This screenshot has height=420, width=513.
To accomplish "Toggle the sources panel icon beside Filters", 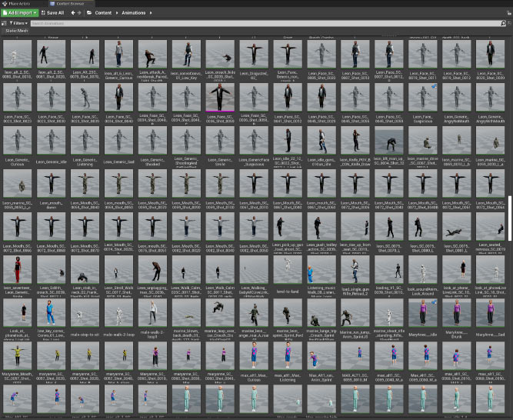I will pyautogui.click(x=5, y=23).
